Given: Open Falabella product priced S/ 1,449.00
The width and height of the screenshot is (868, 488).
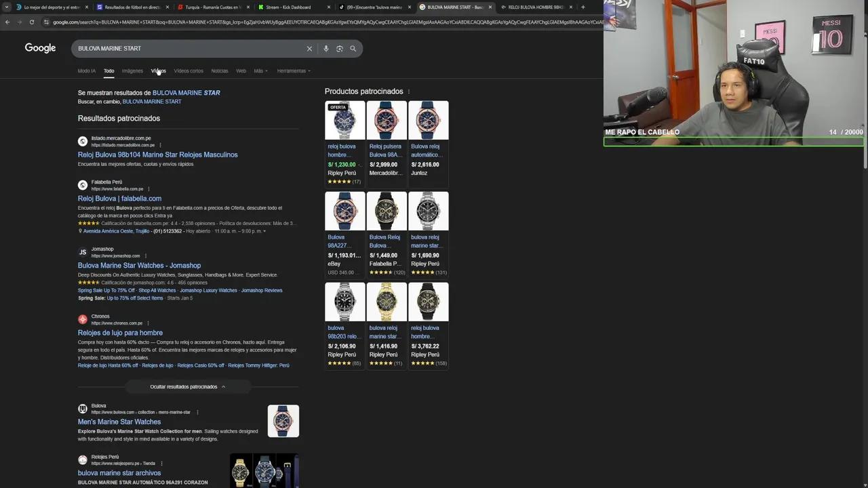Looking at the screenshot, I should [x=387, y=234].
